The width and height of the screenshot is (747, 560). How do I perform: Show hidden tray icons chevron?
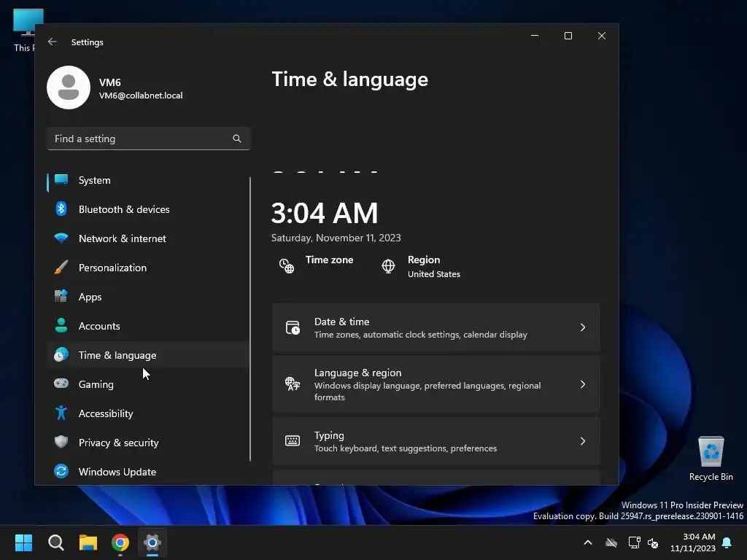(588, 542)
